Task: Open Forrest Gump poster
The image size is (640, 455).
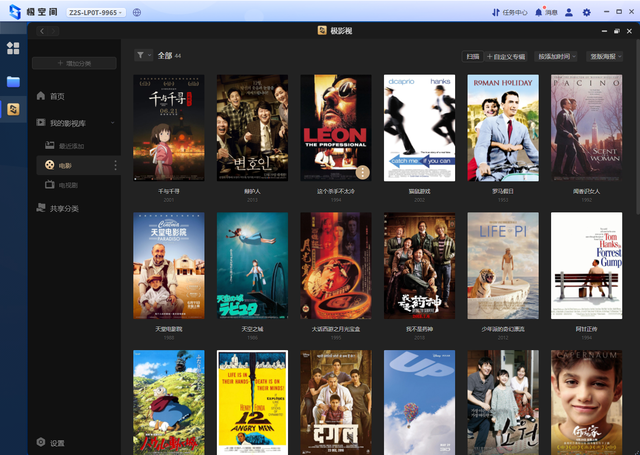Action: tap(587, 266)
